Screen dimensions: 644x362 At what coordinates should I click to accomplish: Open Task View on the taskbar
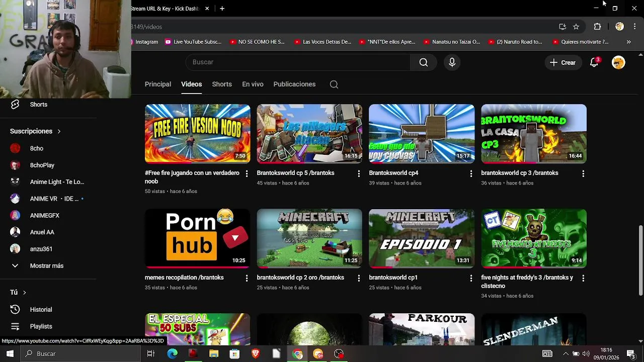click(150, 354)
